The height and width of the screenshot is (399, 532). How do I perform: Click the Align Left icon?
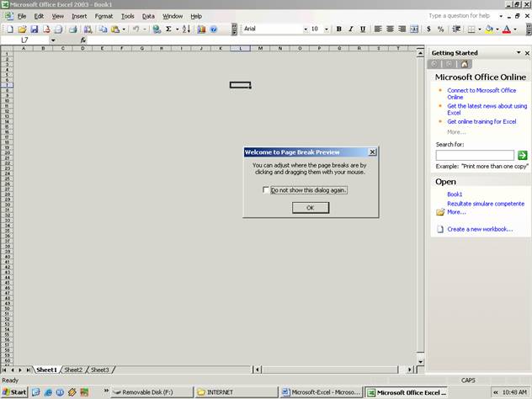[x=378, y=29]
